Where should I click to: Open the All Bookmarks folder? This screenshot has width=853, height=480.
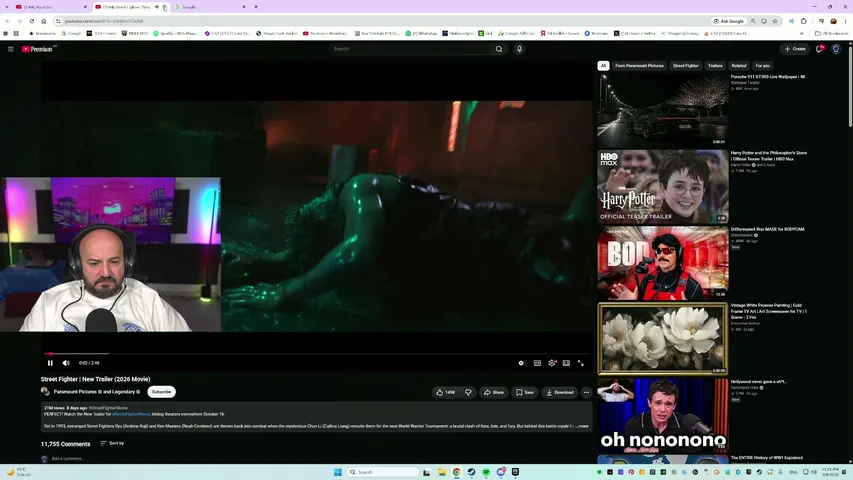(x=832, y=33)
